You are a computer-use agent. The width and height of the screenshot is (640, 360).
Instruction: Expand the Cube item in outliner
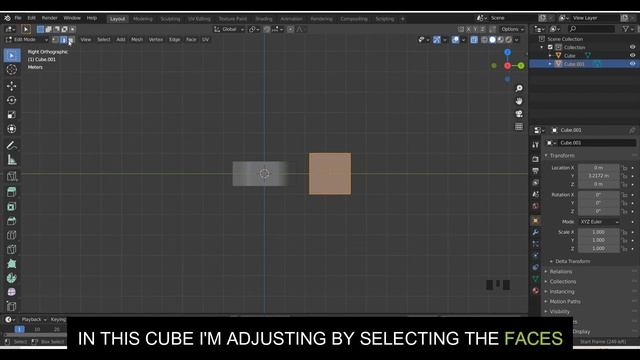click(550, 56)
